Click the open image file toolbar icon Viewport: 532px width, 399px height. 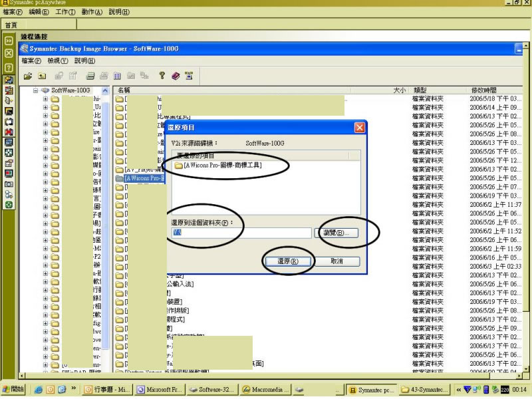tap(28, 76)
